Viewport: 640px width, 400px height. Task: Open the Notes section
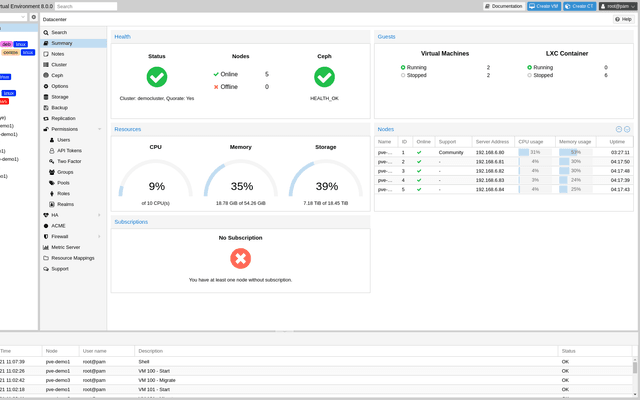(x=73, y=54)
